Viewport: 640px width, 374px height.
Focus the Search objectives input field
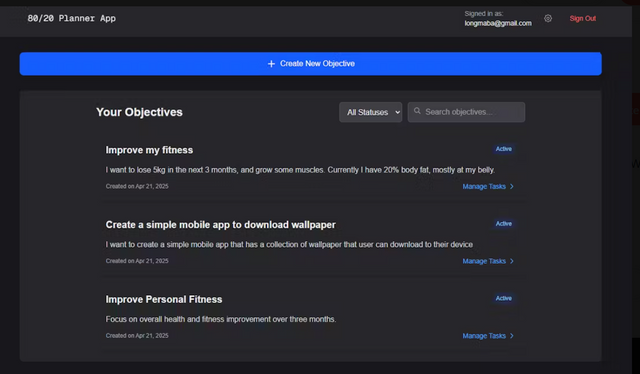pos(466,112)
